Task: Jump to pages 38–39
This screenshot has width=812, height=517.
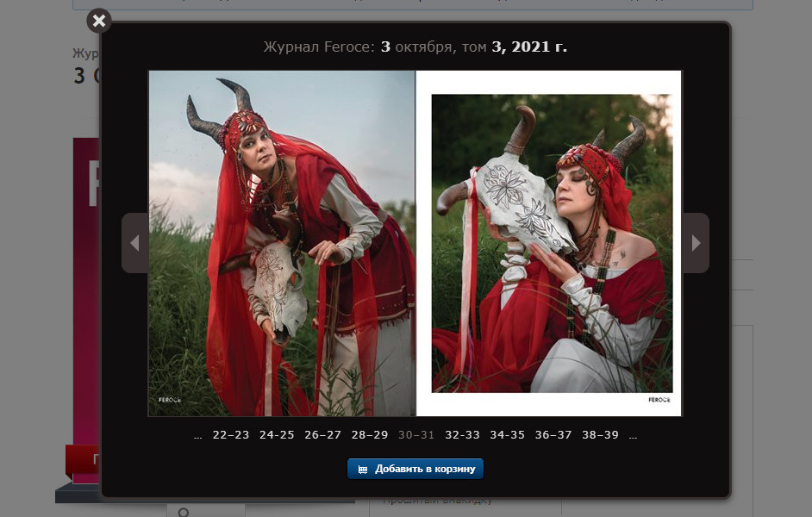Action: pos(600,435)
